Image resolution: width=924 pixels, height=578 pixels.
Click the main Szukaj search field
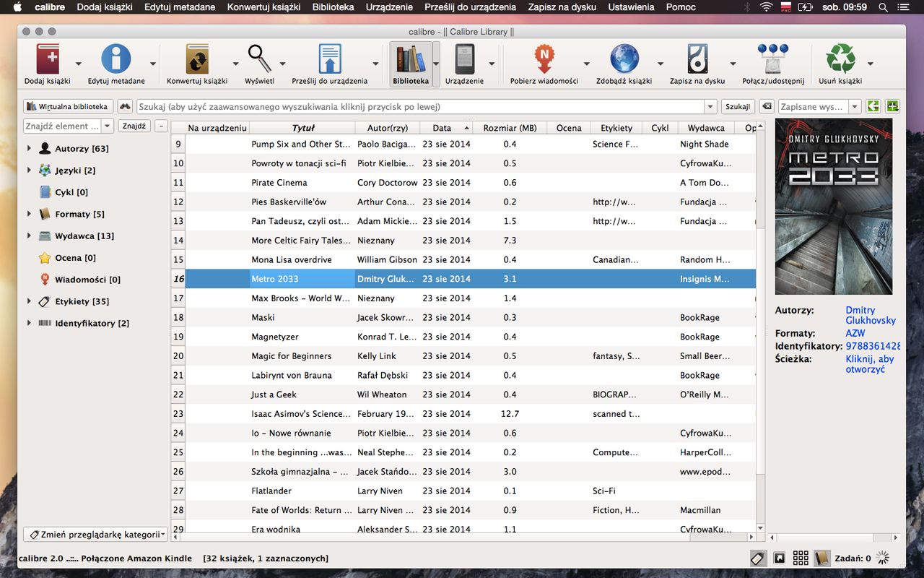point(420,107)
